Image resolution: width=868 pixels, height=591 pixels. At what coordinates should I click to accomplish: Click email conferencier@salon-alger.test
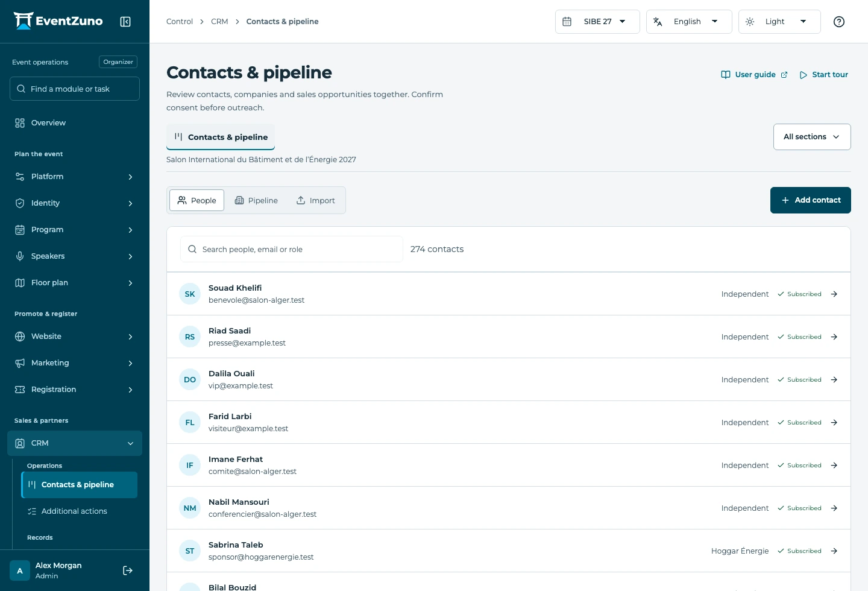pyautogui.click(x=262, y=514)
